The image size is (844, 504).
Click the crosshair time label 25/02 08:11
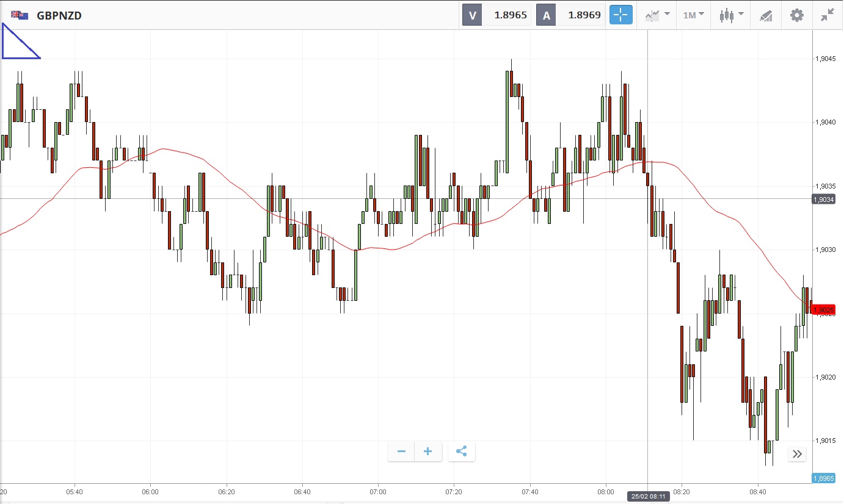coord(648,496)
